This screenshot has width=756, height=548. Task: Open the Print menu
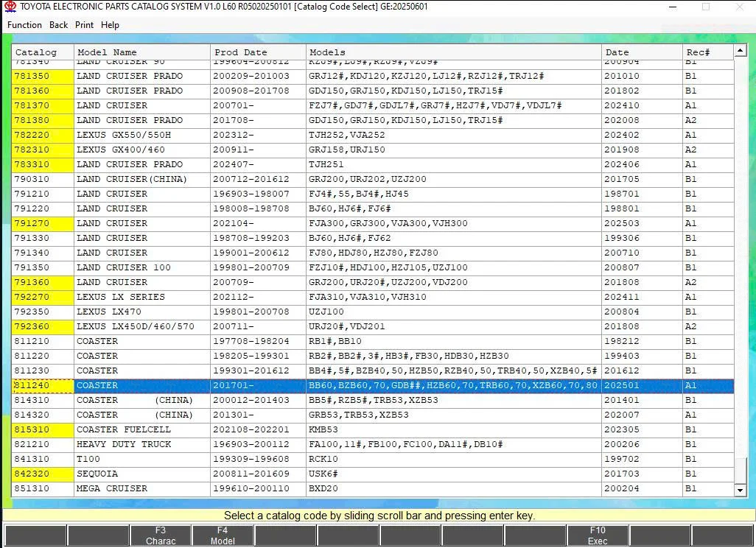point(85,25)
